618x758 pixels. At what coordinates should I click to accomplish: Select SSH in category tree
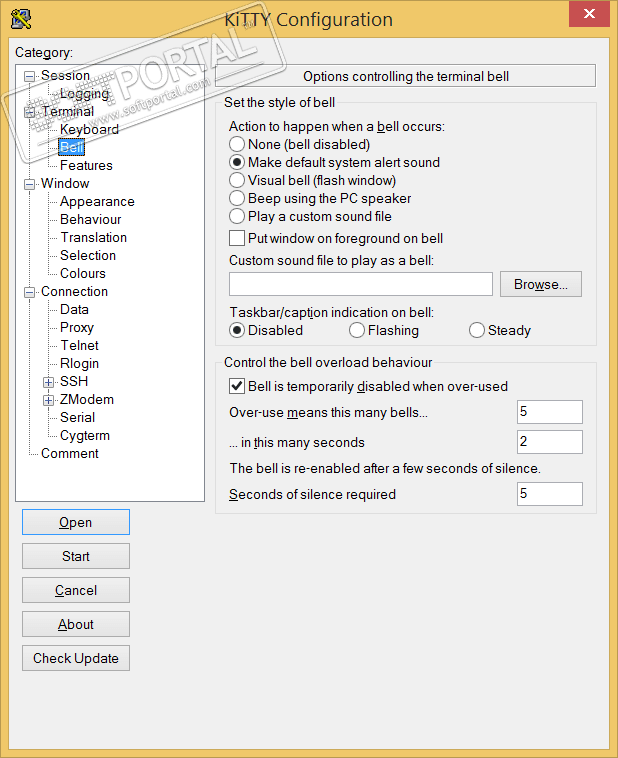pyautogui.click(x=74, y=381)
